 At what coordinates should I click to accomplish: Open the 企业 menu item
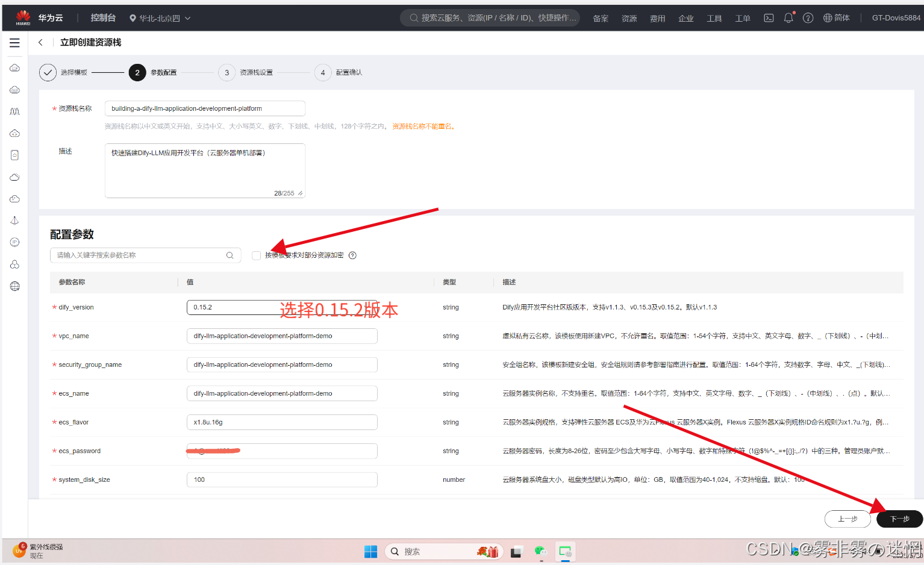tap(686, 19)
